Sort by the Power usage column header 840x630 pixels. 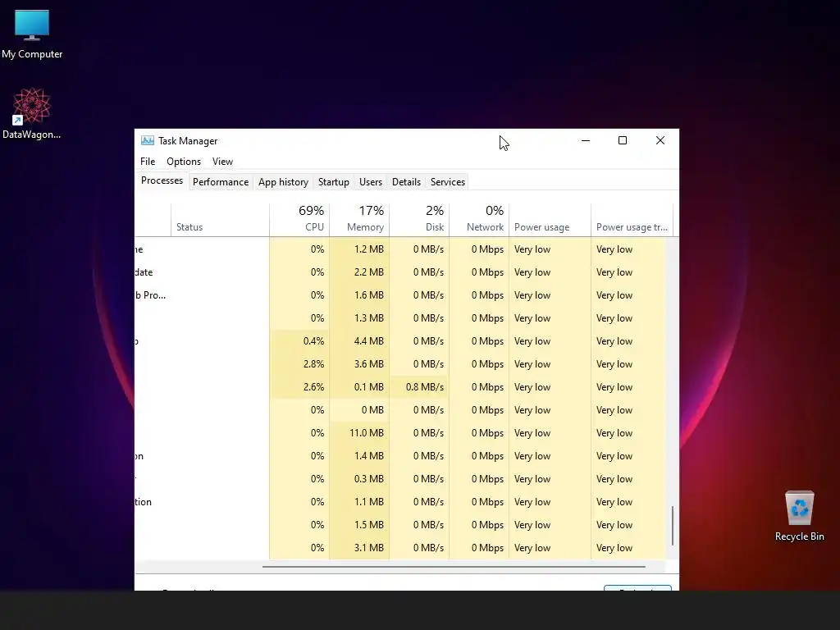point(550,220)
